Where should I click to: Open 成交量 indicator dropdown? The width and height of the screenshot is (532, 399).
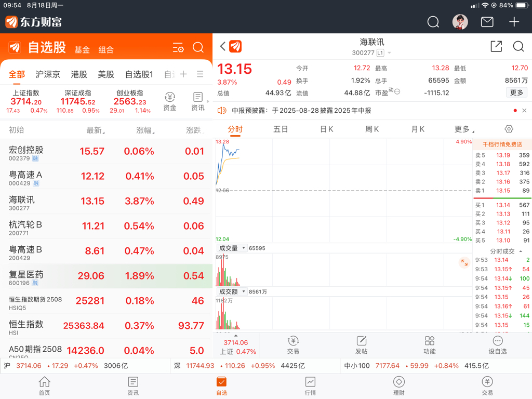[232, 248]
